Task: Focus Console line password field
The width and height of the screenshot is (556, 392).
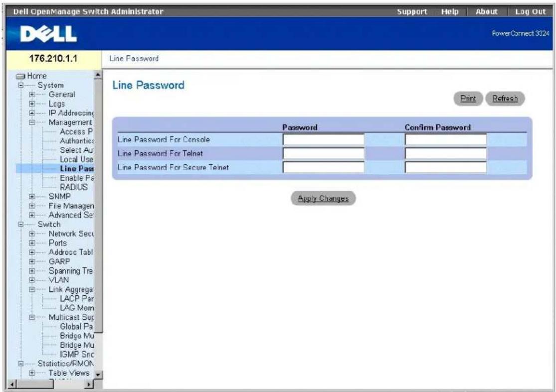Action: pos(324,139)
